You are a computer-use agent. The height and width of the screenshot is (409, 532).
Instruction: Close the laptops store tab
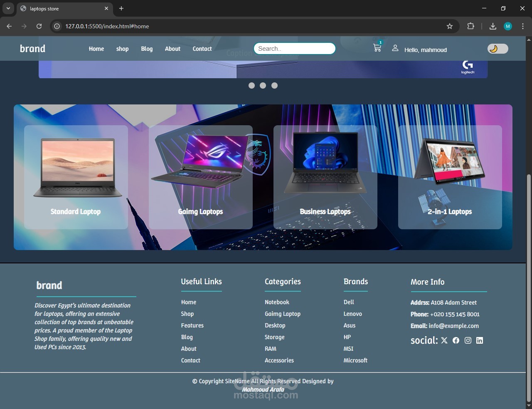(x=106, y=8)
